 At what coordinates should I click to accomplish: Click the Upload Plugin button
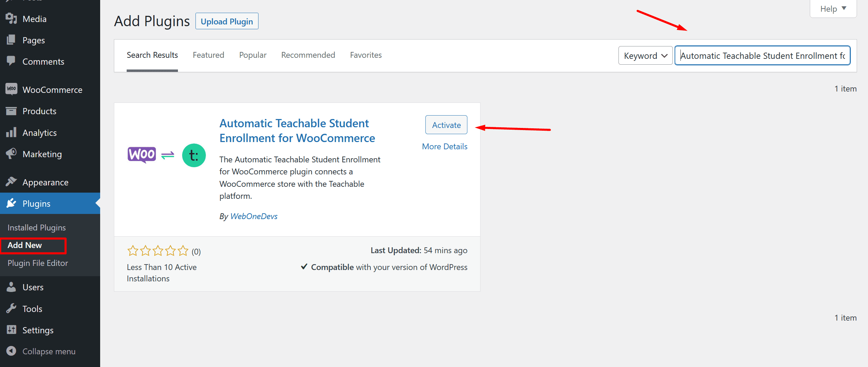pos(227,21)
